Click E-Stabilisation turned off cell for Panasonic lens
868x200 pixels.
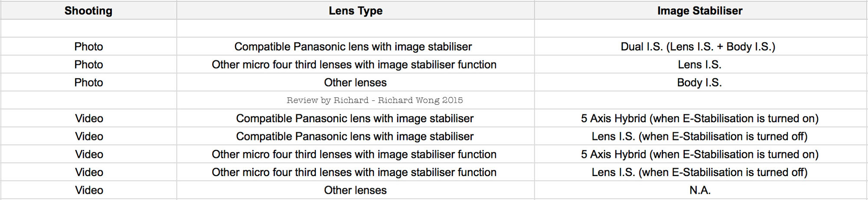tap(699, 137)
